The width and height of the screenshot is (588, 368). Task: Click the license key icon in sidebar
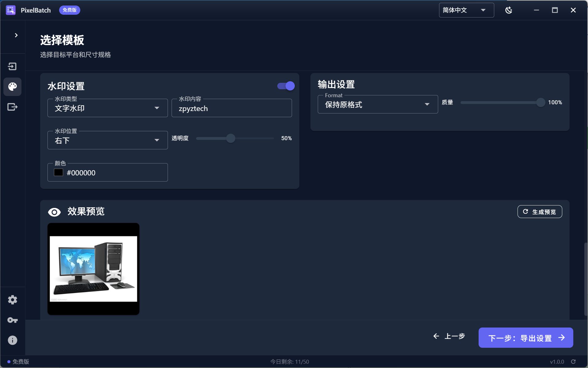pos(13,320)
